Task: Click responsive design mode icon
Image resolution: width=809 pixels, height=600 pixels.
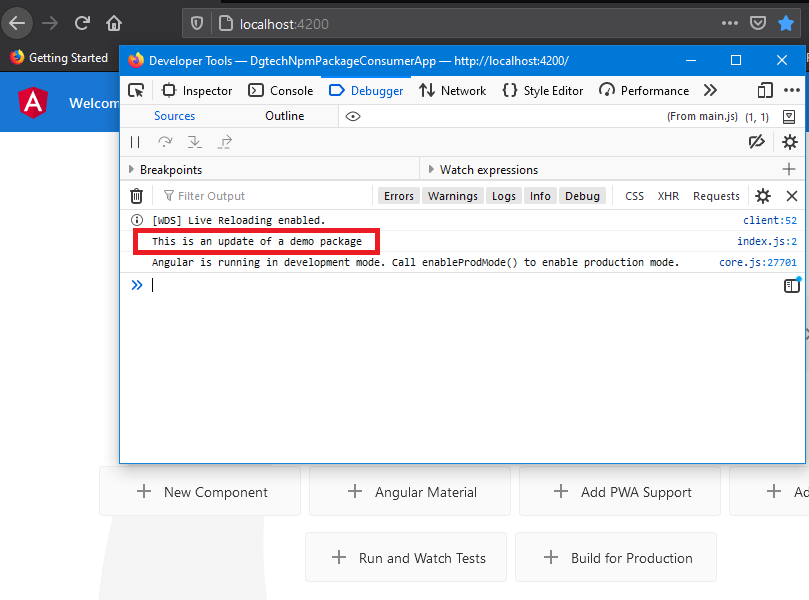Action: pyautogui.click(x=765, y=90)
